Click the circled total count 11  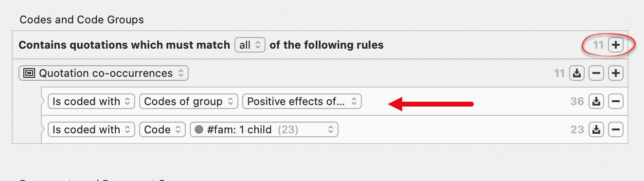click(x=598, y=45)
